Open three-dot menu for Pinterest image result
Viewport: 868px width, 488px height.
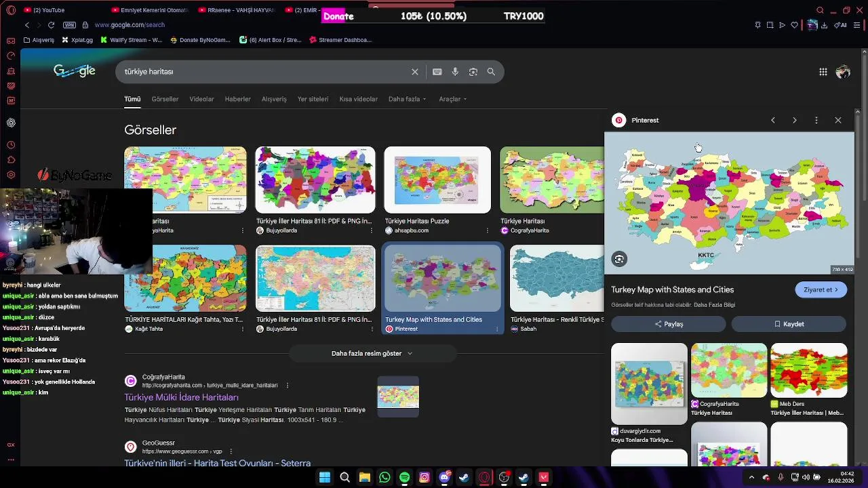tap(498, 329)
